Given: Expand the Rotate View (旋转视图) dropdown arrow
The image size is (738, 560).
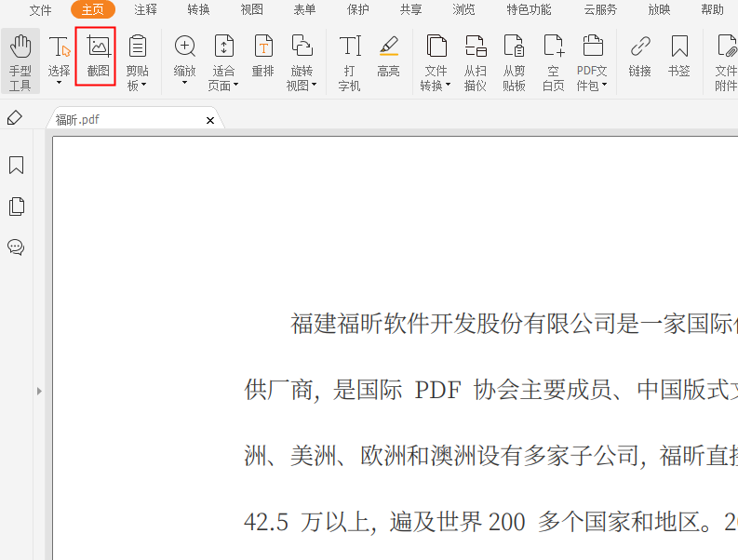Looking at the screenshot, I should (314, 85).
